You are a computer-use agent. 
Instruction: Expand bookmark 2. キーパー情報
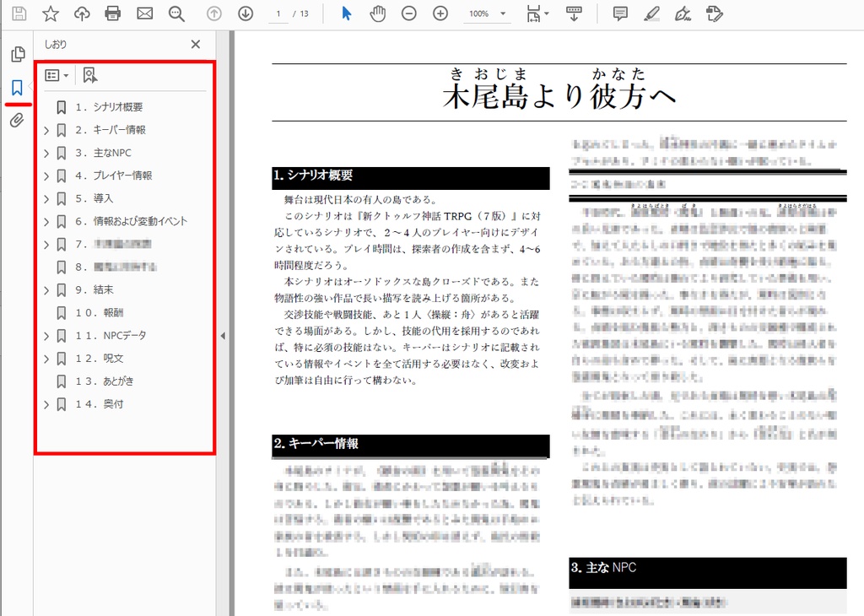click(46, 130)
